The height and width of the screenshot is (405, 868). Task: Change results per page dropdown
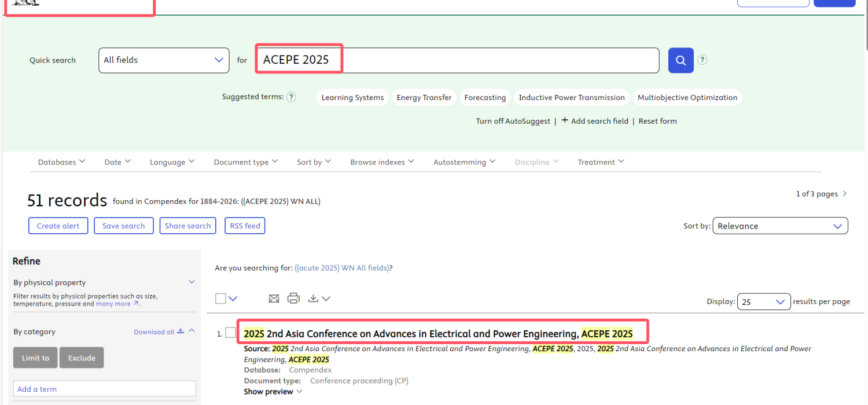point(764,301)
